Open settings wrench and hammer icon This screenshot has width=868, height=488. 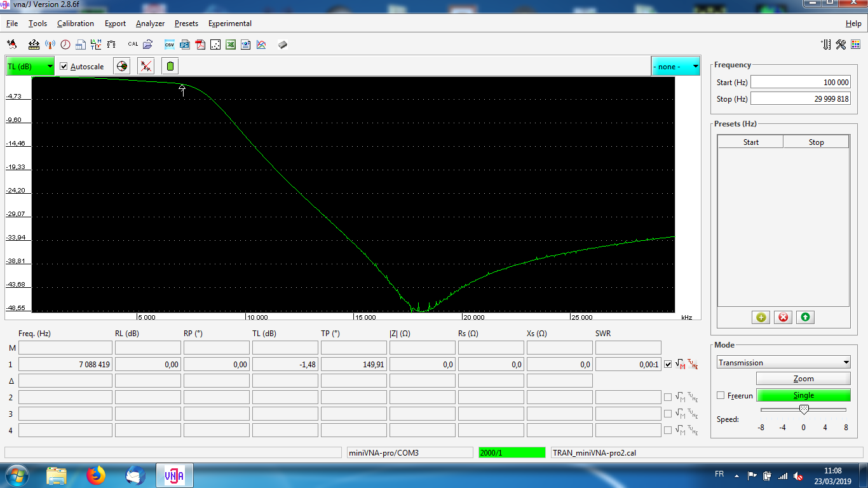(x=841, y=44)
